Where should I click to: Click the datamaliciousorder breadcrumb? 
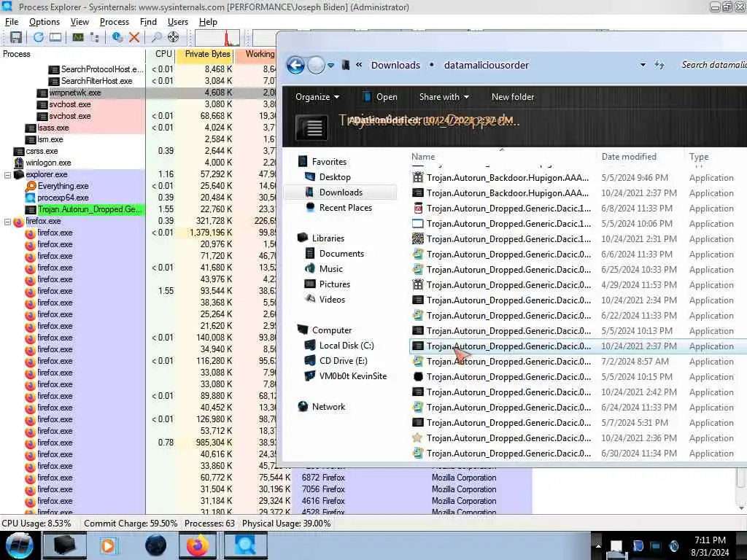[x=486, y=65]
